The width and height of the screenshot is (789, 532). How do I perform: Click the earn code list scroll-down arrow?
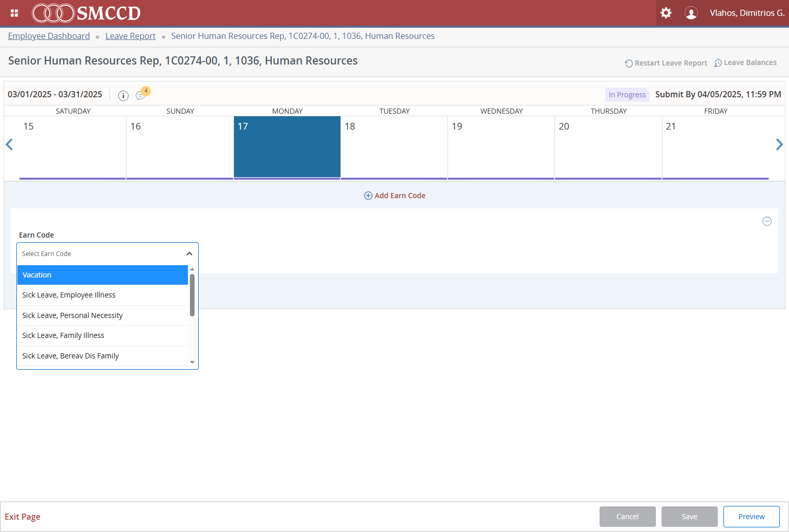[x=192, y=362]
